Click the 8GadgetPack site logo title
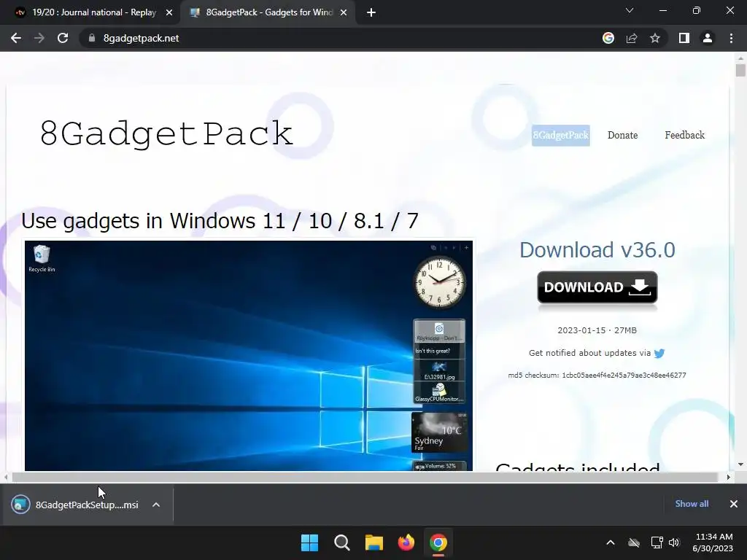Viewport: 747px width, 560px height. pyautogui.click(x=166, y=133)
